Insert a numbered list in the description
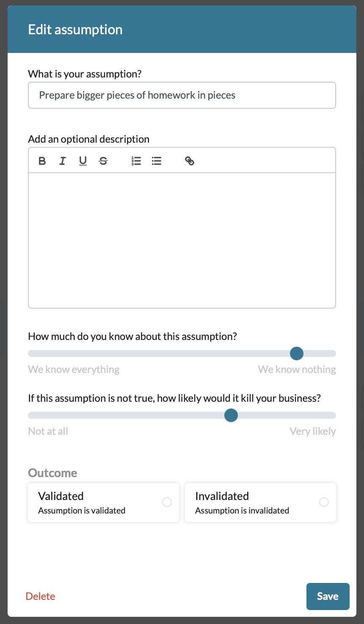364x624 pixels. [136, 161]
